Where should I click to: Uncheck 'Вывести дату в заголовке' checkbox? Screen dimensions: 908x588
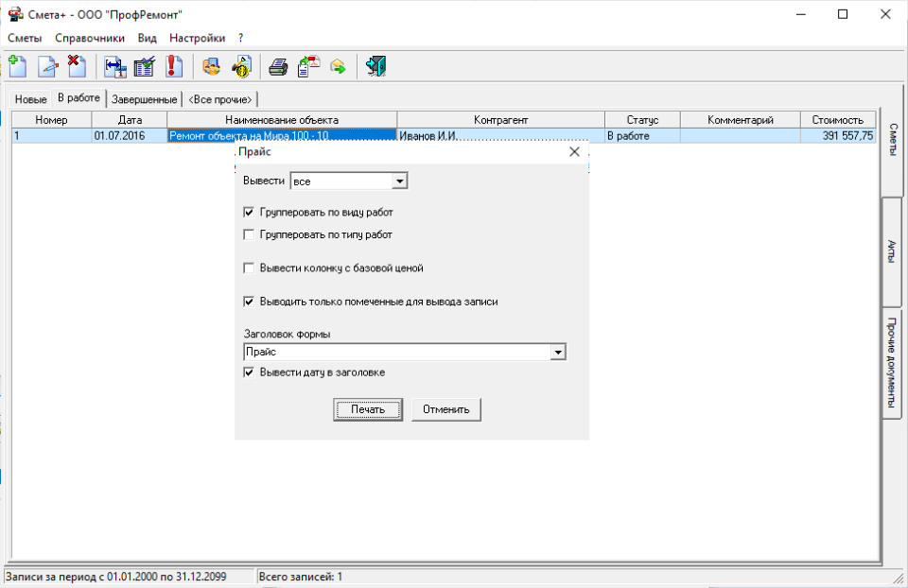[x=249, y=372]
